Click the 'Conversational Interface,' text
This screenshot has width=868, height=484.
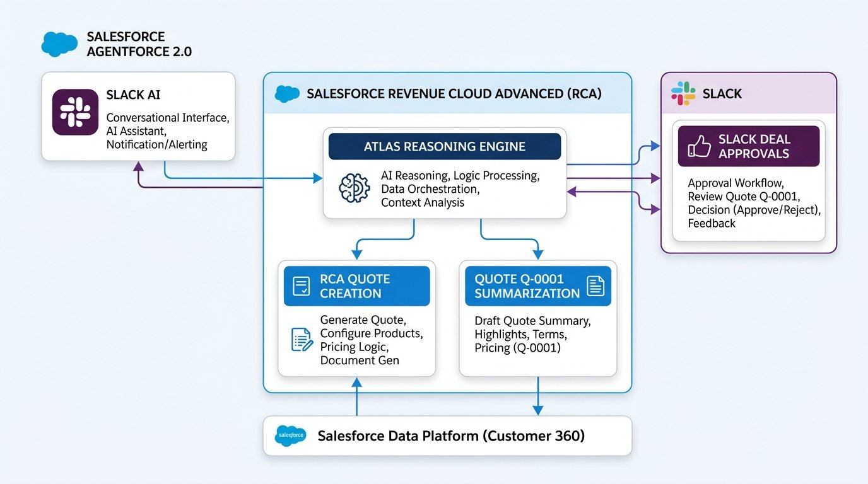click(167, 118)
